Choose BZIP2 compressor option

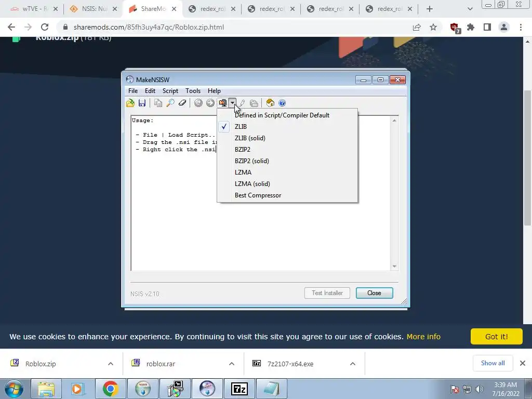pyautogui.click(x=287, y=150)
